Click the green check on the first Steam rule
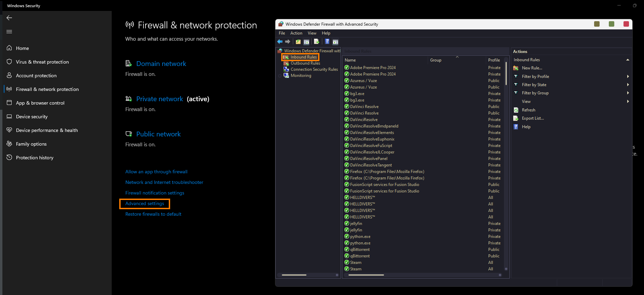The height and width of the screenshot is (295, 644). 346,263
